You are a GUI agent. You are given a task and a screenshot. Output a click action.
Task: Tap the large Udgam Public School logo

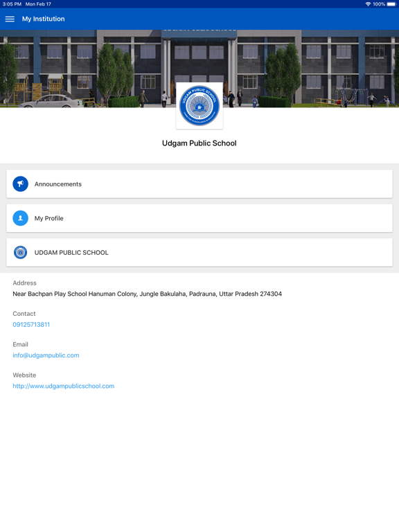[199, 105]
